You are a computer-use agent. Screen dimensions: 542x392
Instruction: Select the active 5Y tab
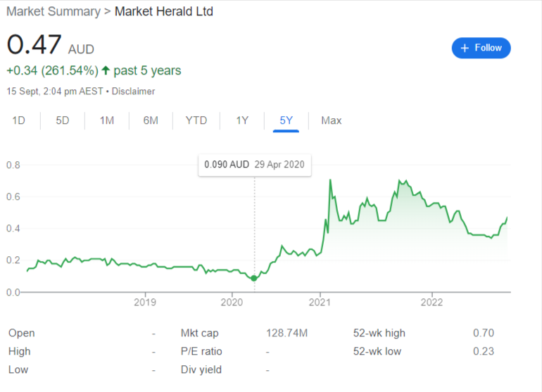(x=286, y=120)
